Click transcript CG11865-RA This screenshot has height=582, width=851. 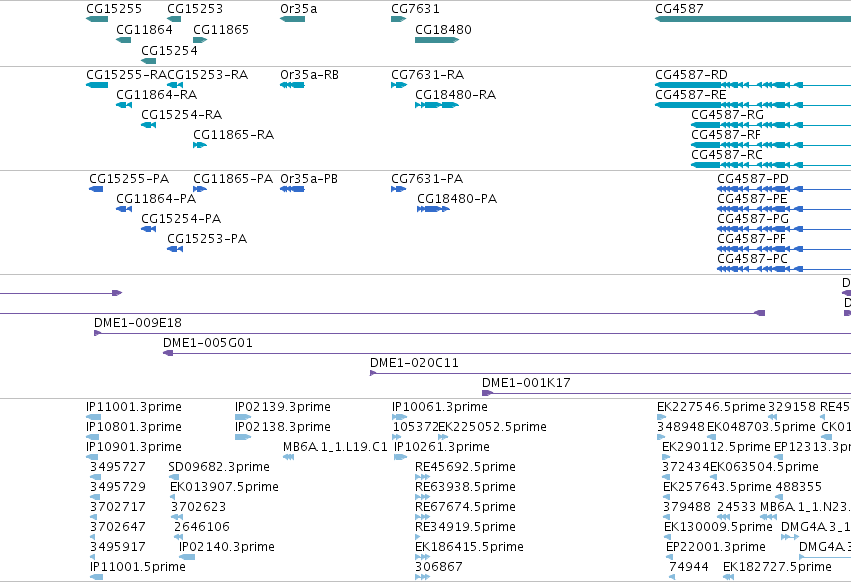point(200,145)
